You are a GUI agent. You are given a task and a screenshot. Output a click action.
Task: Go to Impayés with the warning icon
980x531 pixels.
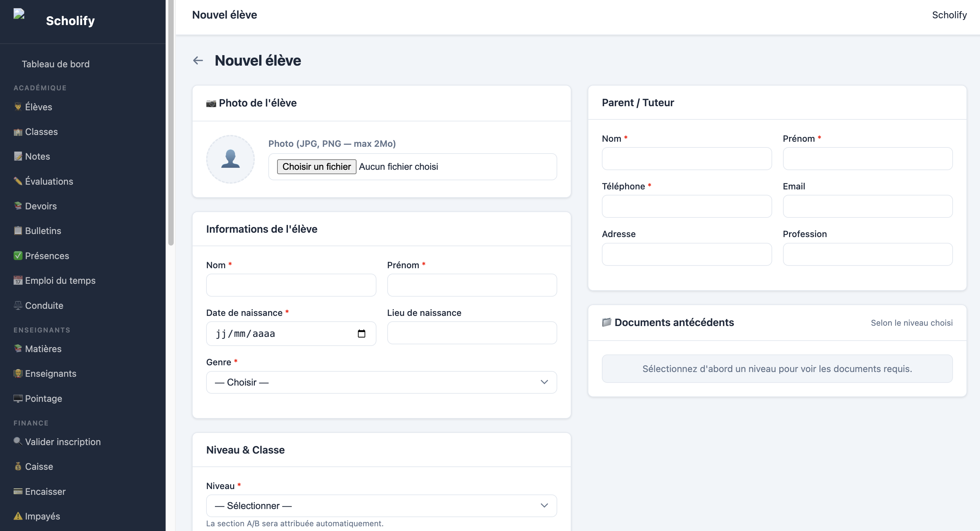tap(37, 516)
